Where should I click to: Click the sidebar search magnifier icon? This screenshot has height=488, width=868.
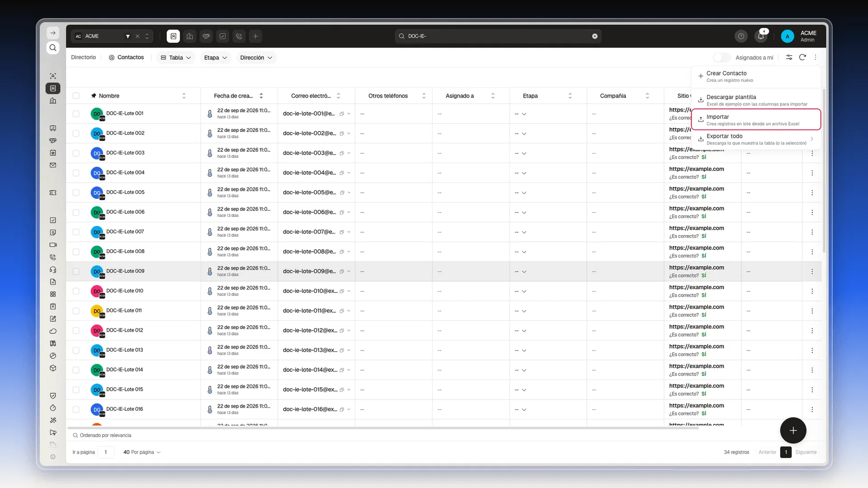pos(53,48)
